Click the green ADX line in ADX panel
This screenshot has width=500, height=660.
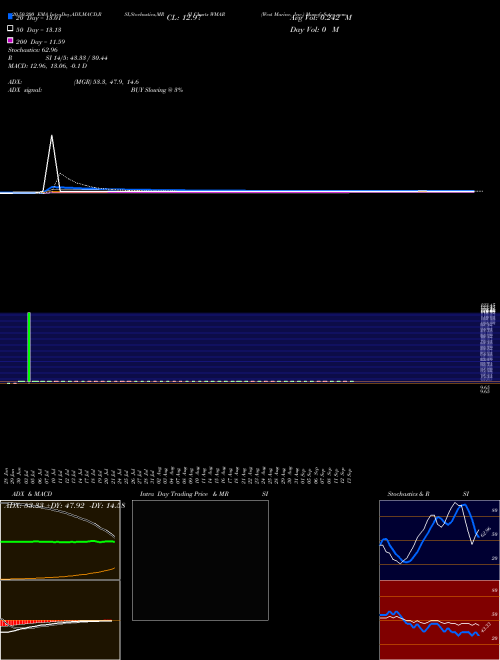58,542
